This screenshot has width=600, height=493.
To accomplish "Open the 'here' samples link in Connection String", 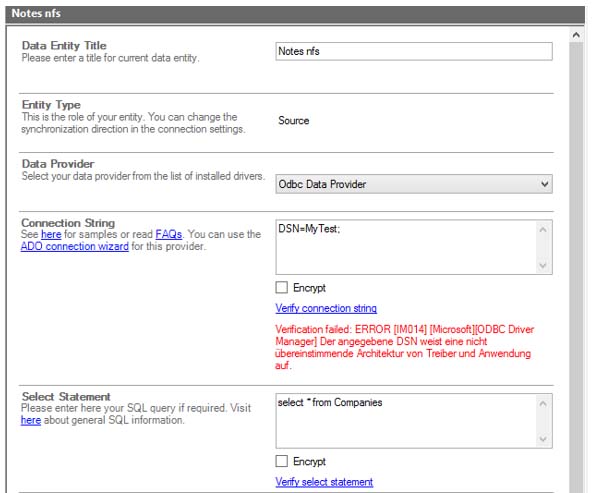I will [50, 233].
